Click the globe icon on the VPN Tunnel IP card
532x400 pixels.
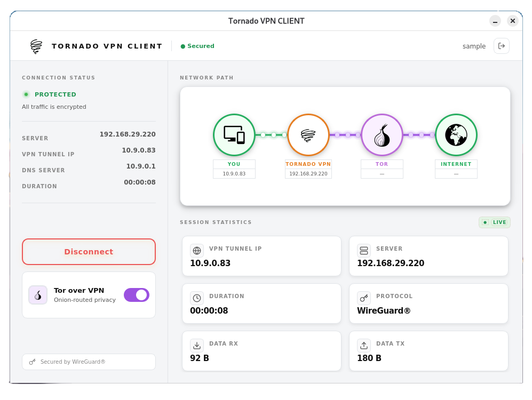pyautogui.click(x=197, y=250)
